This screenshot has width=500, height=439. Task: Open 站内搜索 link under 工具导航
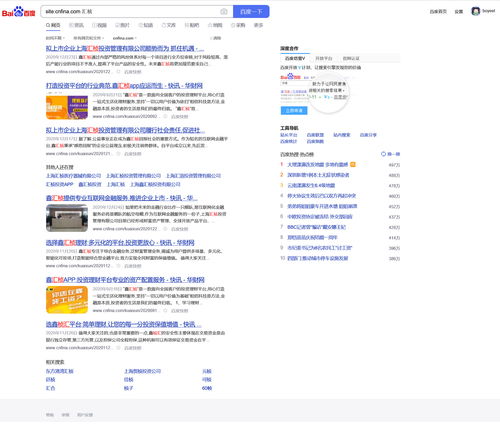click(342, 135)
